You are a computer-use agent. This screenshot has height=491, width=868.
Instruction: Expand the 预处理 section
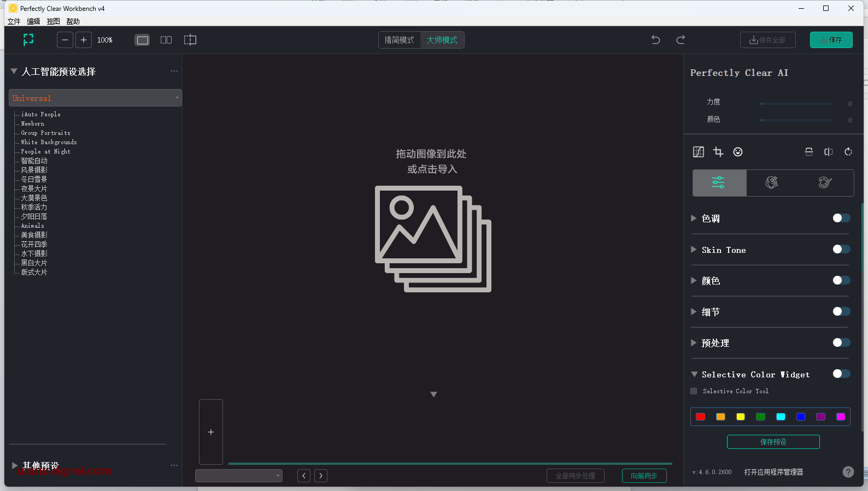(x=694, y=342)
